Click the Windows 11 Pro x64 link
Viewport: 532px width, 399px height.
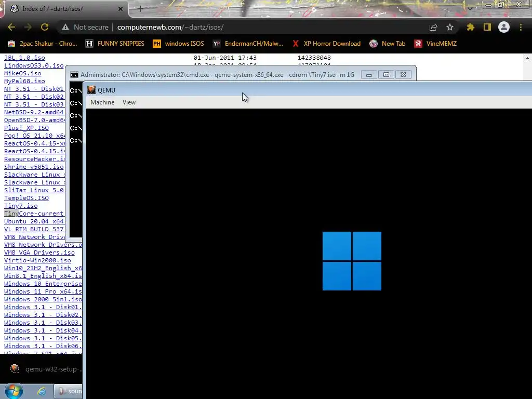(x=43, y=291)
